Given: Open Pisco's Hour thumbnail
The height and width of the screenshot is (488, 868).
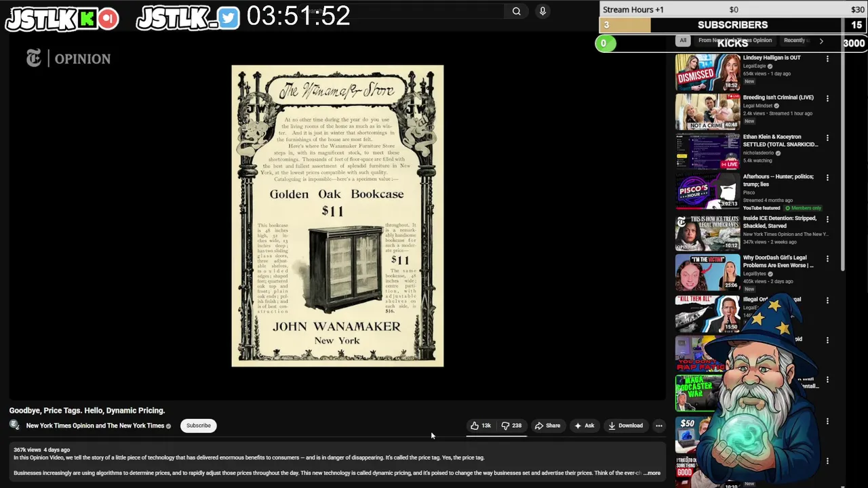Looking at the screenshot, I should 707,191.
